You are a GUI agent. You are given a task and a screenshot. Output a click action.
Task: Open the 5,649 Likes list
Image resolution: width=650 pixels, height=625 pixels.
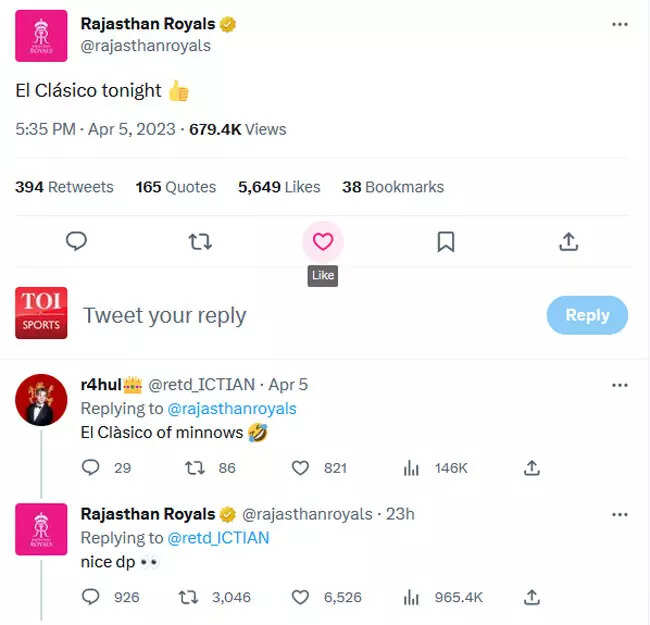(279, 187)
